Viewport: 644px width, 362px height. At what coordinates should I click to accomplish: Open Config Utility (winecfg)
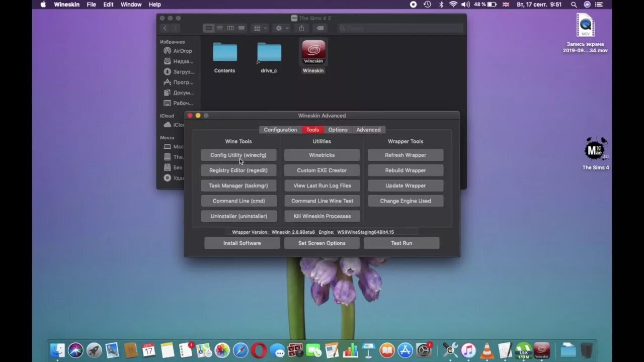[x=238, y=155]
